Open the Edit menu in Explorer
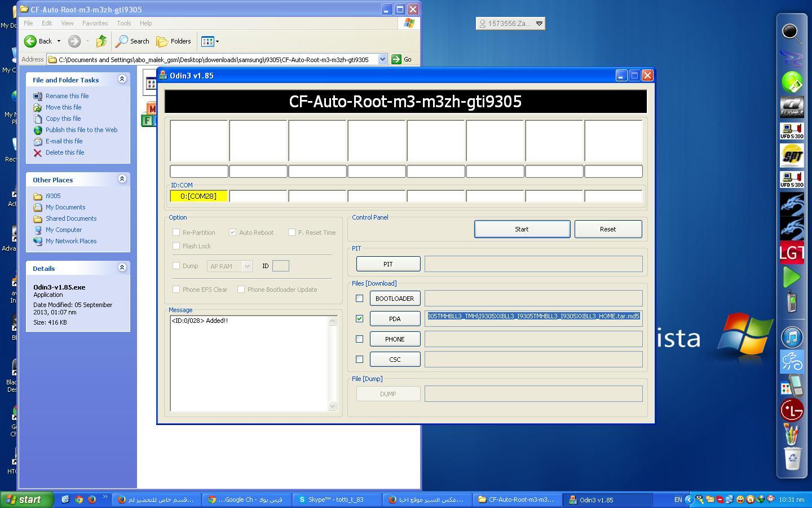The width and height of the screenshot is (812, 508). coord(47,23)
